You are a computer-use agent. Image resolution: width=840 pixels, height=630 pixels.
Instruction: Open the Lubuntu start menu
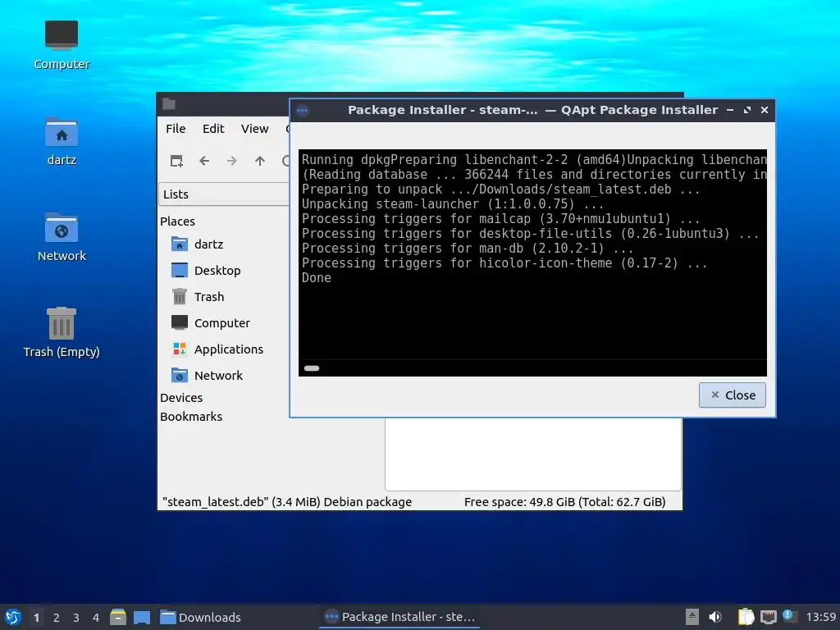point(13,617)
